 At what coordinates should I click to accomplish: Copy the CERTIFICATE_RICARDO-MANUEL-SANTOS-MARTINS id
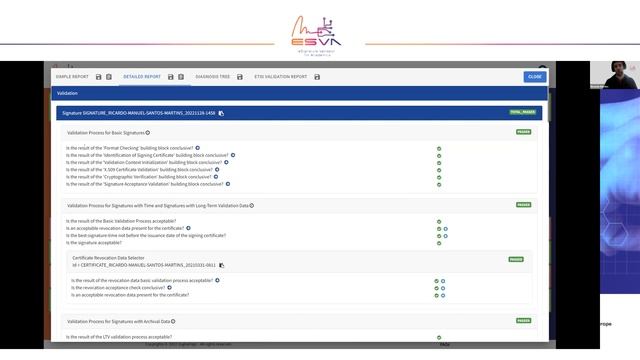tap(222, 265)
